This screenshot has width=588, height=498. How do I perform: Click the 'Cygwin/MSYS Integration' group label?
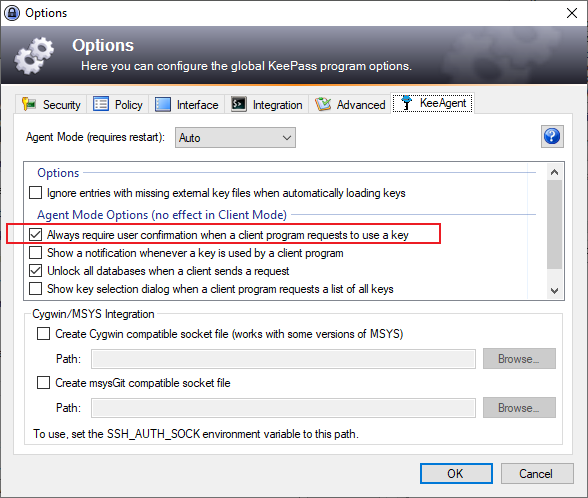[x=93, y=314]
